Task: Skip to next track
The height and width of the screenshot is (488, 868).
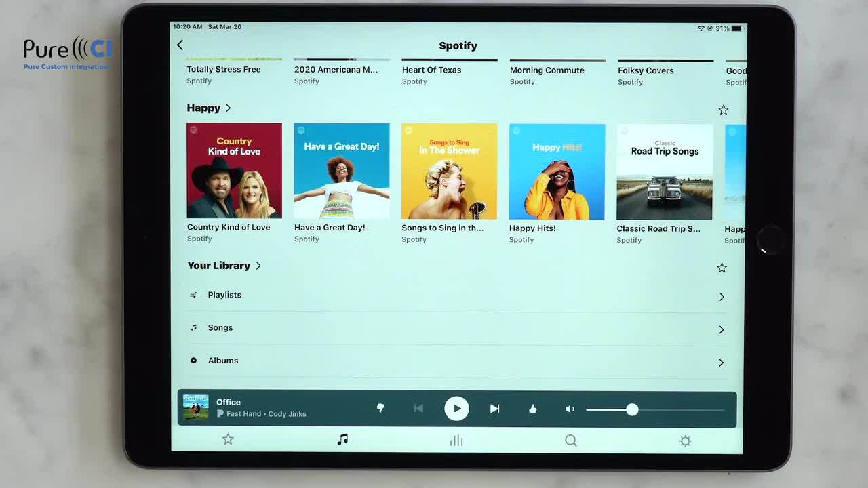Action: tap(495, 409)
